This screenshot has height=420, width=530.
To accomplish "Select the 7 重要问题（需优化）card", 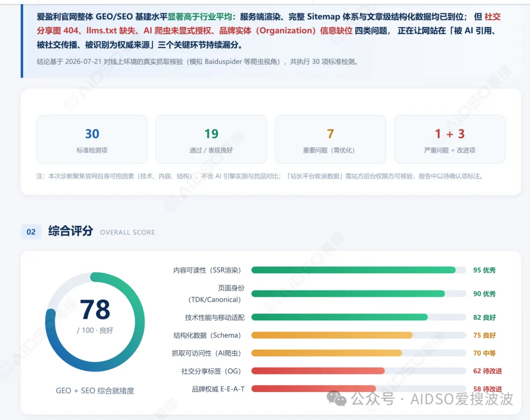I will click(330, 139).
